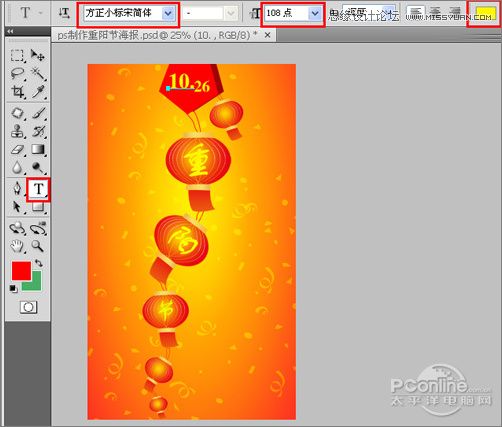Select the Blur droplet tool
Screen dimensions: 502x427
(x=17, y=167)
